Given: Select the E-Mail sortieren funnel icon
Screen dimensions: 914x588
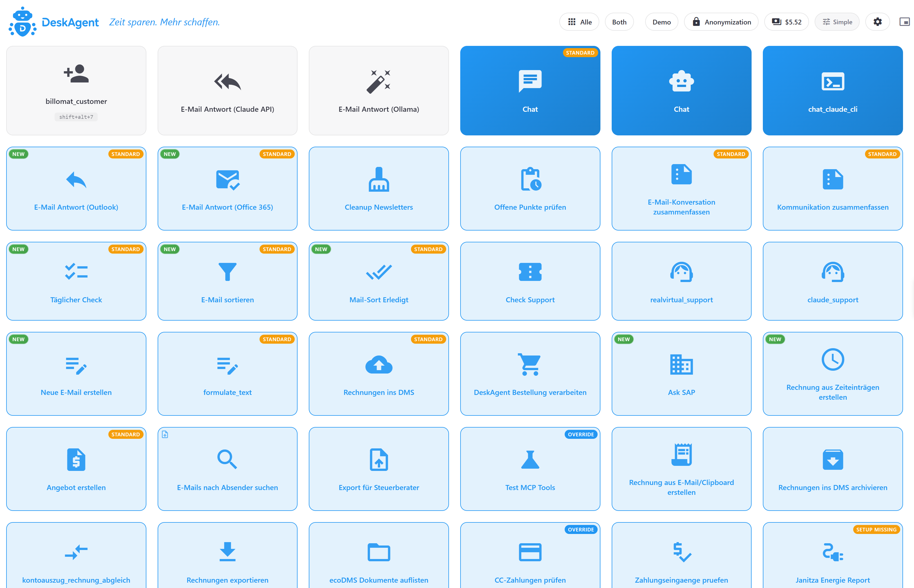Looking at the screenshot, I should (227, 272).
